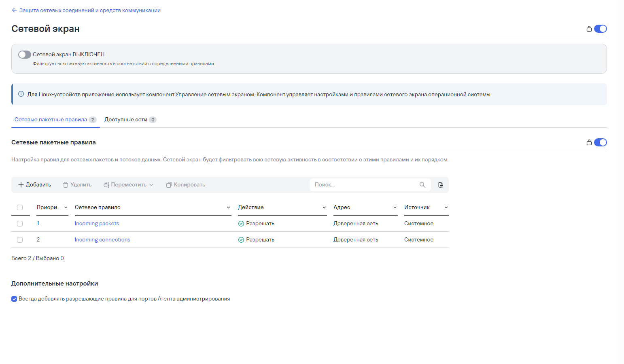Open the Приоритет column dropdown
624x364 pixels.
pos(66,207)
